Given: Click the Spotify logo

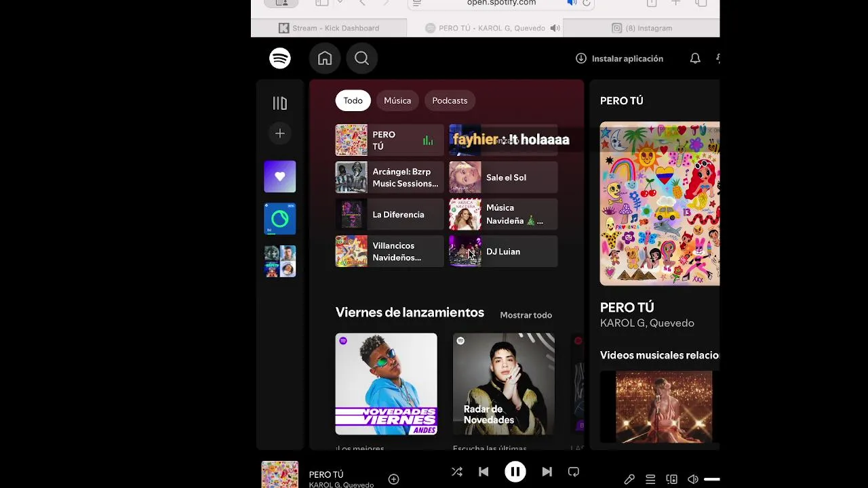Looking at the screenshot, I should click(x=280, y=58).
